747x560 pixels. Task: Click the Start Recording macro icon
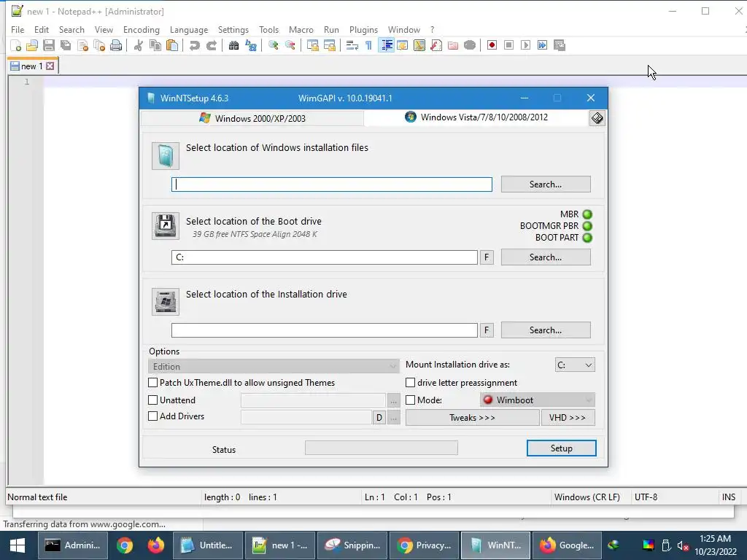(x=492, y=45)
